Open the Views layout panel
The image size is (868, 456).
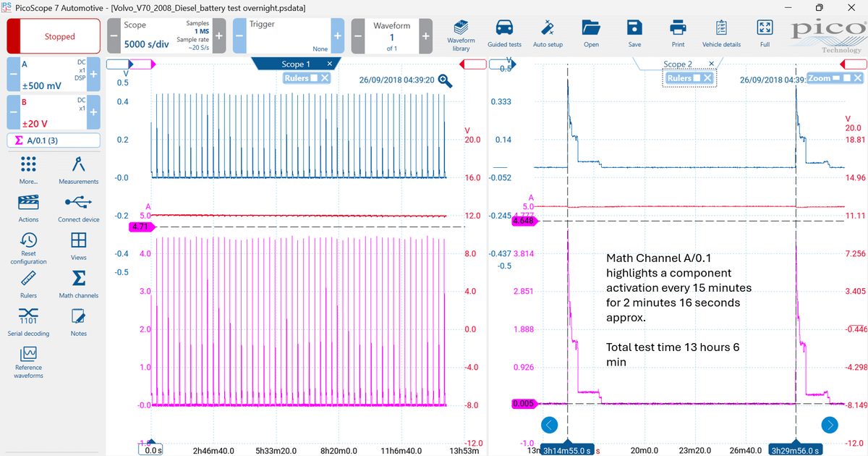click(79, 246)
